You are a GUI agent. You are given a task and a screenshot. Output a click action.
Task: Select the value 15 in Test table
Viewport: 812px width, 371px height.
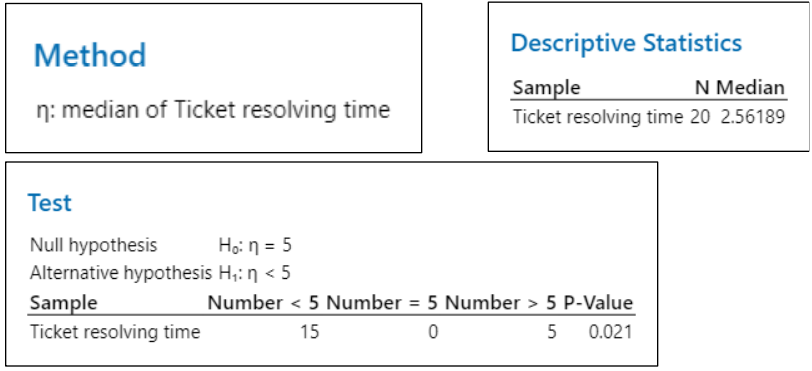310,332
